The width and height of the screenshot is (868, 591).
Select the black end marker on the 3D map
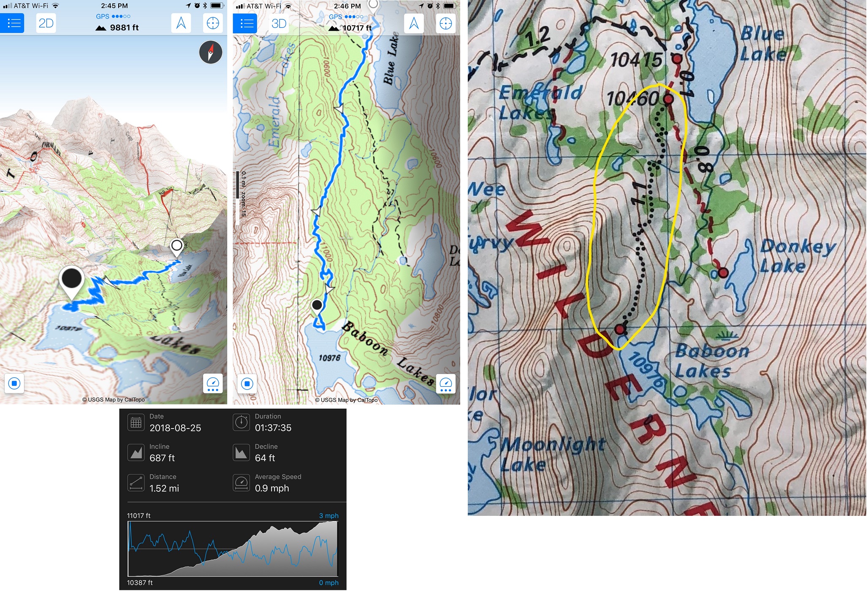(72, 282)
